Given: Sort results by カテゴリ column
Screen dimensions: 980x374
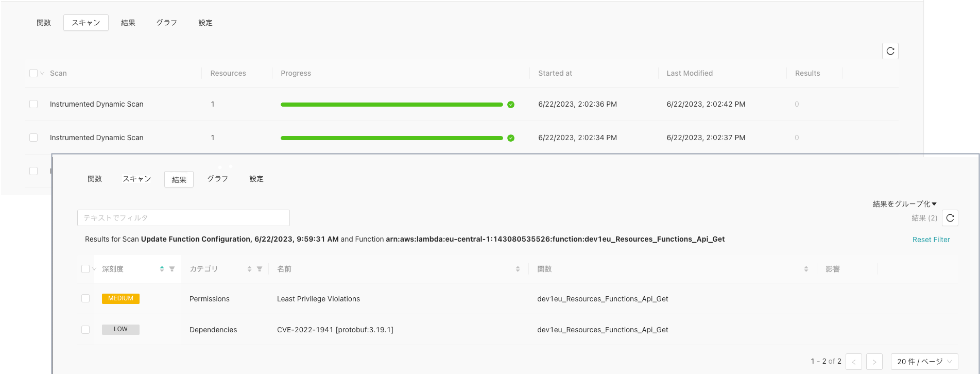Looking at the screenshot, I should [x=249, y=269].
